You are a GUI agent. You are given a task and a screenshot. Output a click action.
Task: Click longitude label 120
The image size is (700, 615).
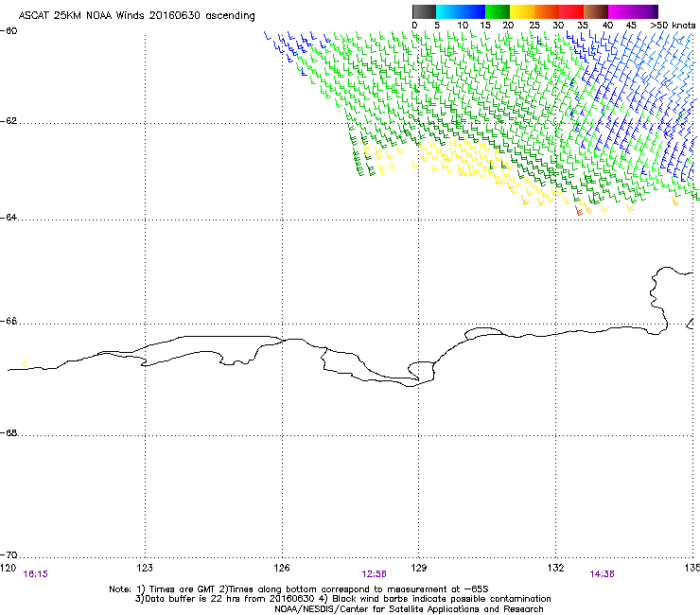pos(8,568)
